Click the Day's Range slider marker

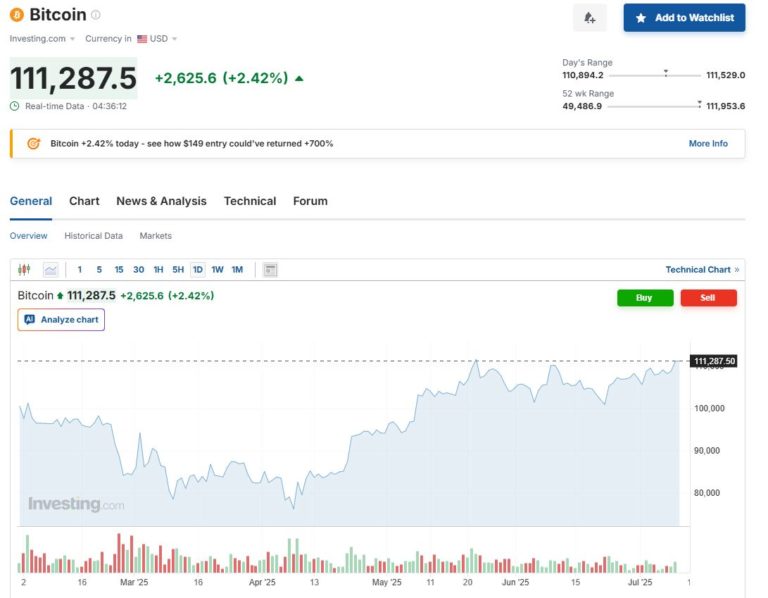coord(666,74)
